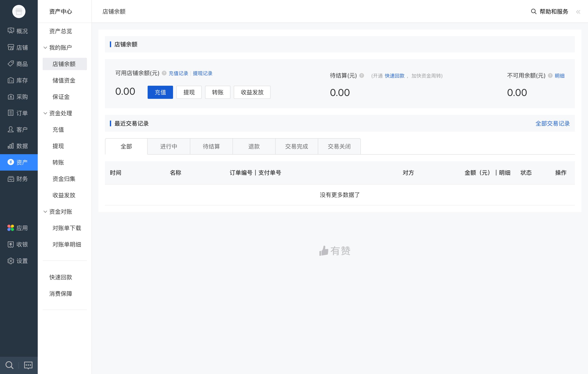
Task: Open the 设置 settings icon
Action: pos(10,261)
